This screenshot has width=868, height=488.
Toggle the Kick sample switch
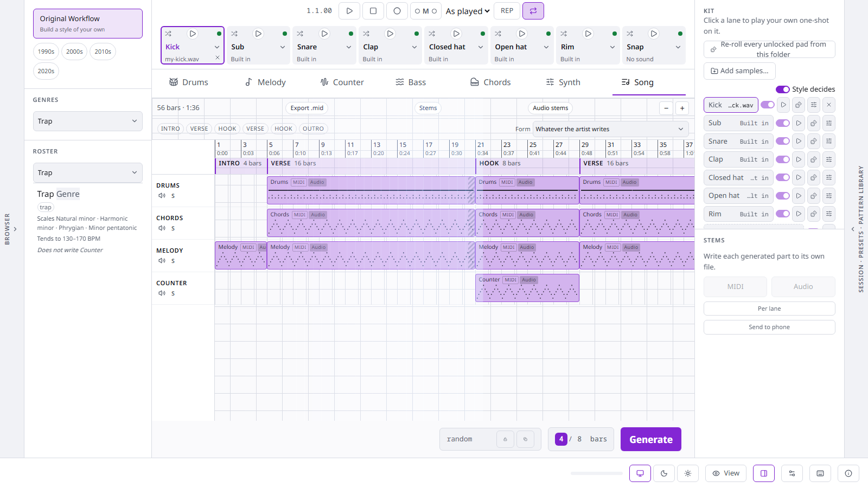(767, 105)
